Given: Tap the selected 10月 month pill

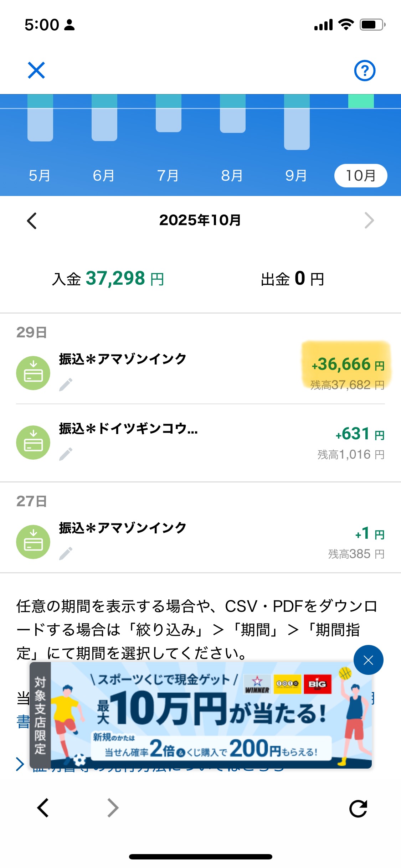Looking at the screenshot, I should point(361,176).
